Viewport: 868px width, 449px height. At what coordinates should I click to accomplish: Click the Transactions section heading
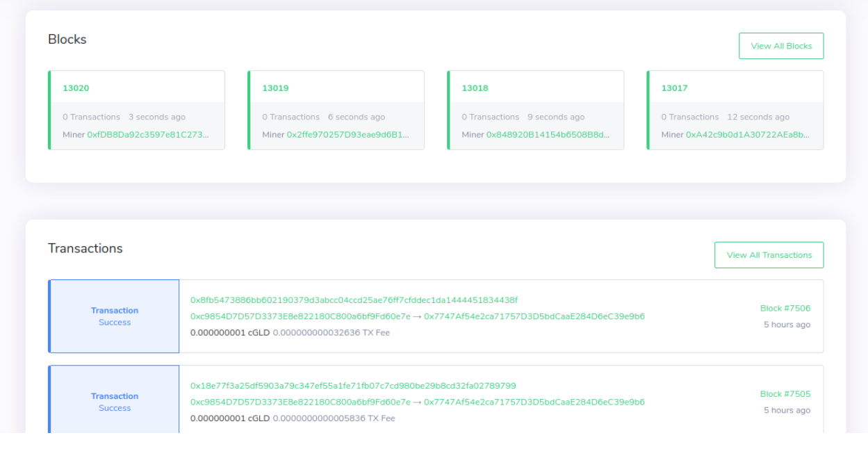click(x=85, y=248)
